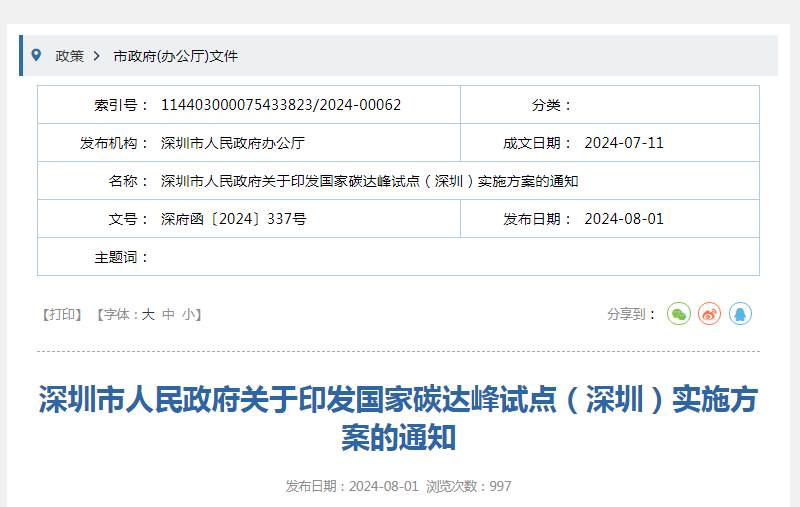Click the 分类 label

click(552, 105)
